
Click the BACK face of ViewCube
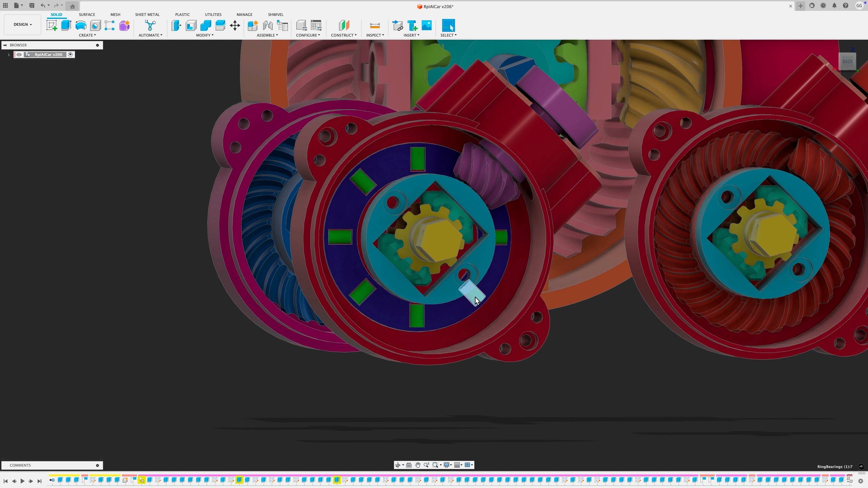pos(847,61)
